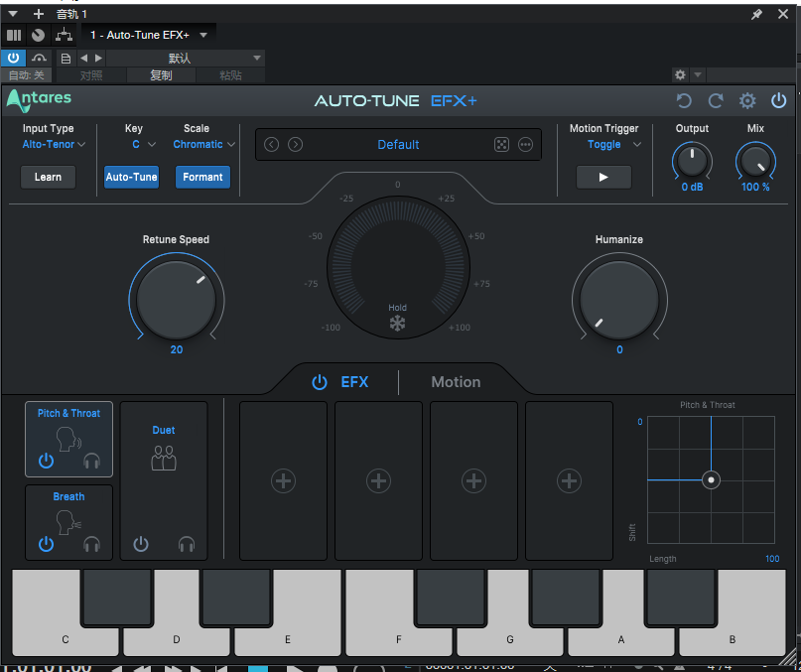801x672 pixels.
Task: Open Auto-Tune settings gear icon
Action: pos(747,100)
